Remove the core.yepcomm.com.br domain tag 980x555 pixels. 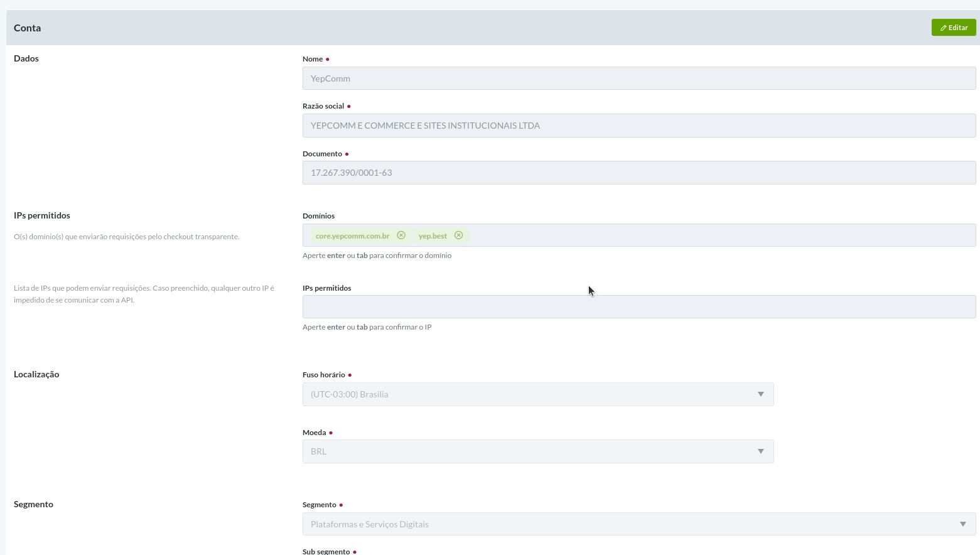401,235
